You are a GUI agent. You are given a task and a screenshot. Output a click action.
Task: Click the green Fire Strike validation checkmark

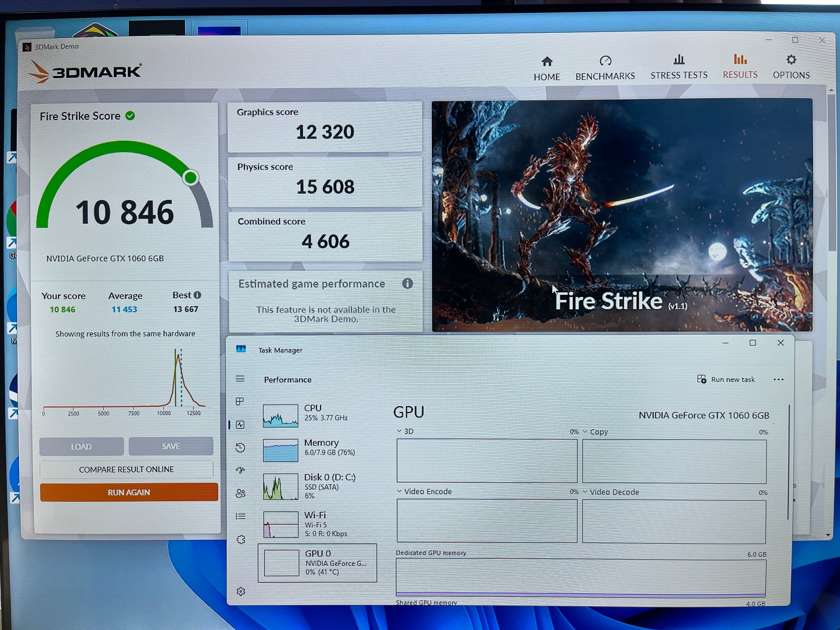click(130, 116)
